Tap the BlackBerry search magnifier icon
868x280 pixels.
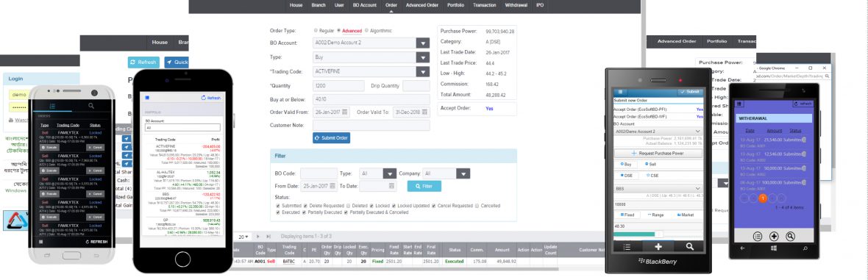pos(689,247)
